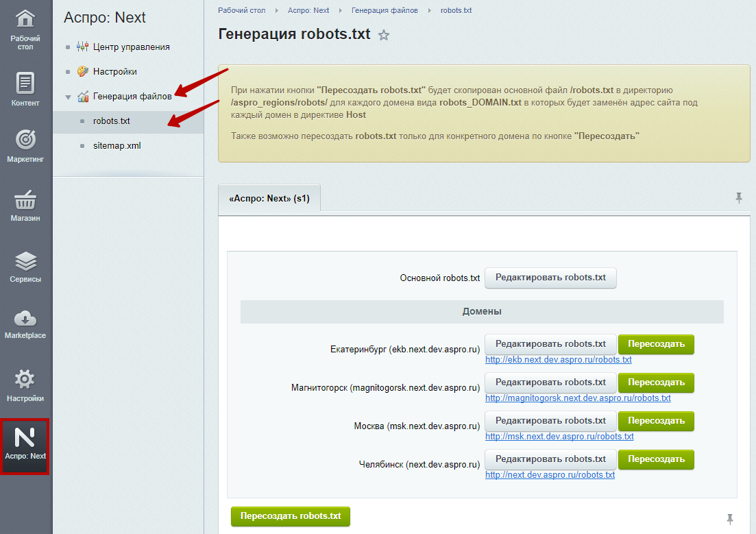
Task: Open Генерация файлов breadcrumb item
Action: tap(384, 10)
